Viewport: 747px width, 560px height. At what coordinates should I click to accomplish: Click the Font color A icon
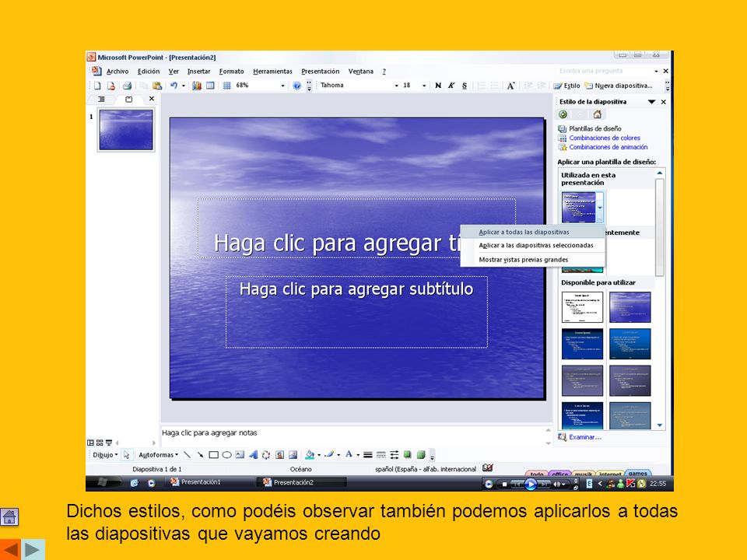pyautogui.click(x=349, y=455)
